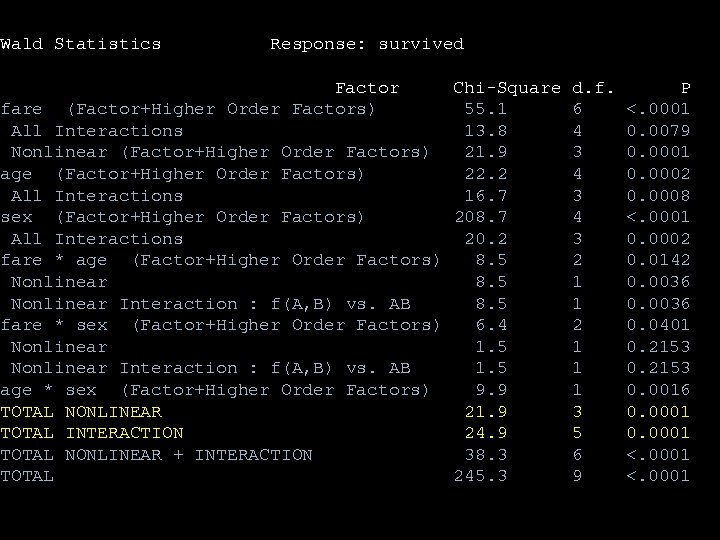This screenshot has width=720, height=540.
Task: Click the P column header
Action: [x=685, y=88]
